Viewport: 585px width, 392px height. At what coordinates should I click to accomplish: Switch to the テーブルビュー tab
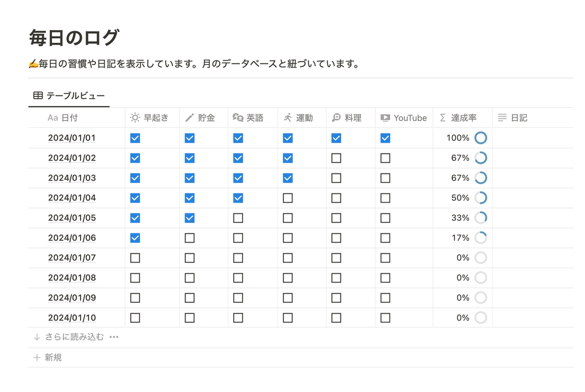pyautogui.click(x=69, y=96)
